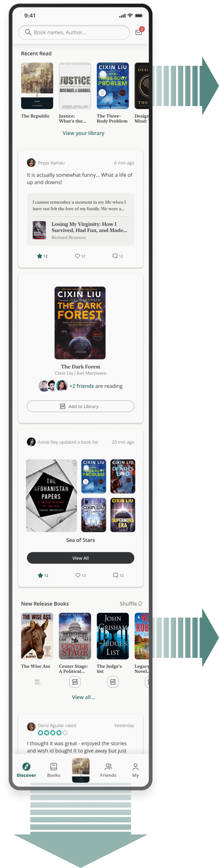Viewport: 219px width, 868px height.
Task: Tap the View All button
Action: tap(81, 558)
